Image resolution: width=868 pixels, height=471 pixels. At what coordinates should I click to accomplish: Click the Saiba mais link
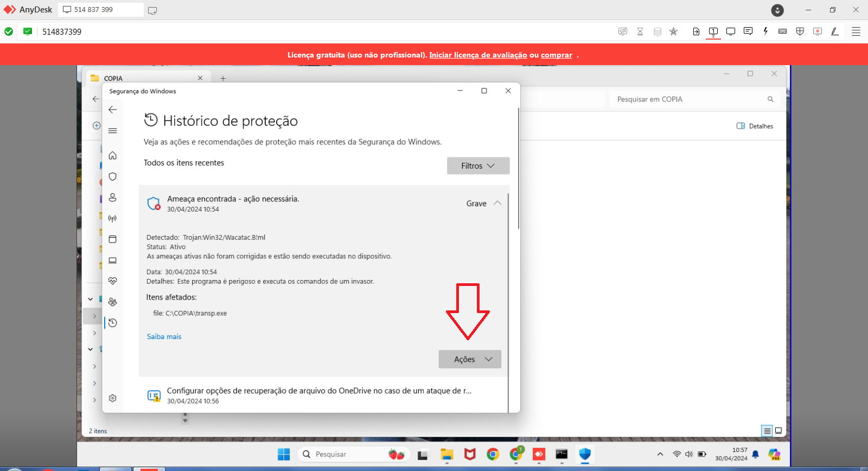click(164, 336)
